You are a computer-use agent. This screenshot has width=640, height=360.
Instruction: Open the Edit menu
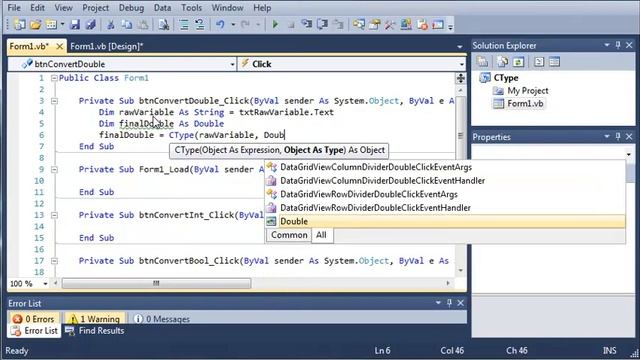[37, 8]
